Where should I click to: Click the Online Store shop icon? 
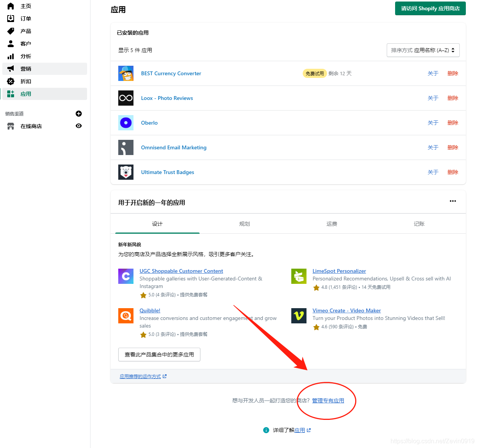(11, 126)
